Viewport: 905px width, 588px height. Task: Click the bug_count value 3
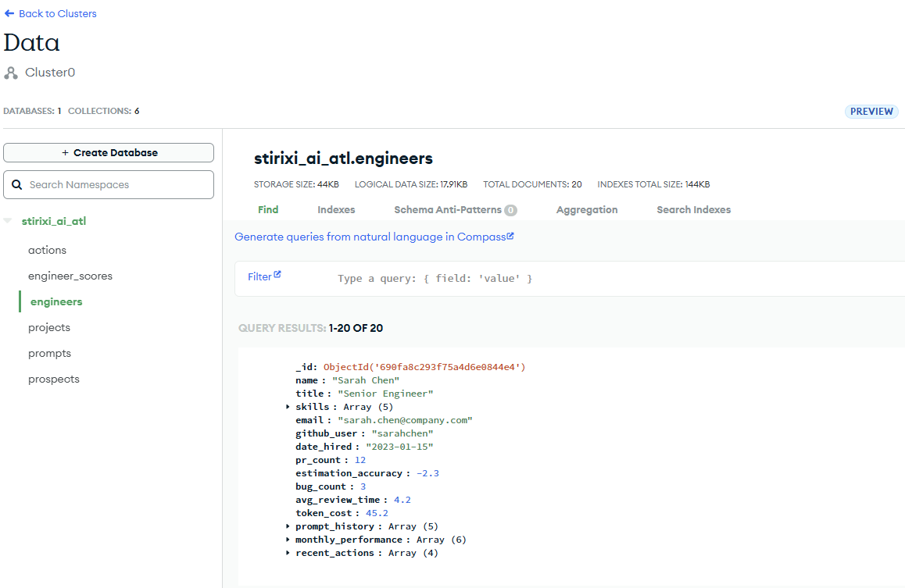(x=363, y=486)
